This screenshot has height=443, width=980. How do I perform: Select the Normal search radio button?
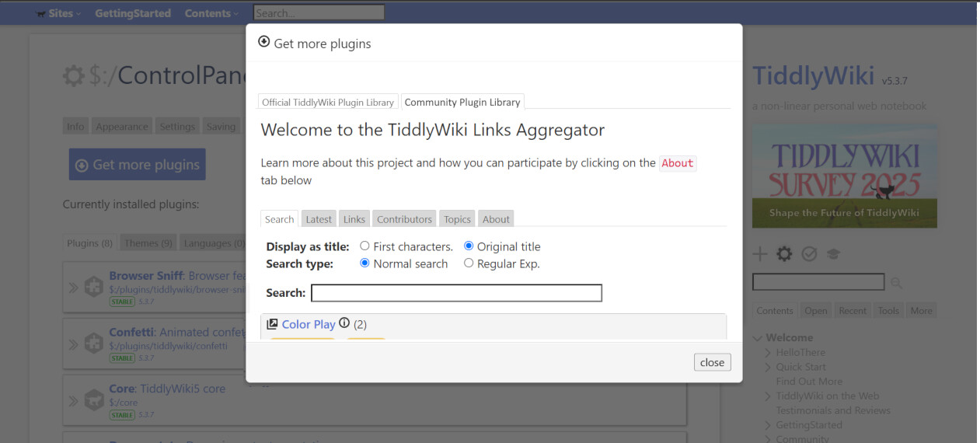point(364,263)
